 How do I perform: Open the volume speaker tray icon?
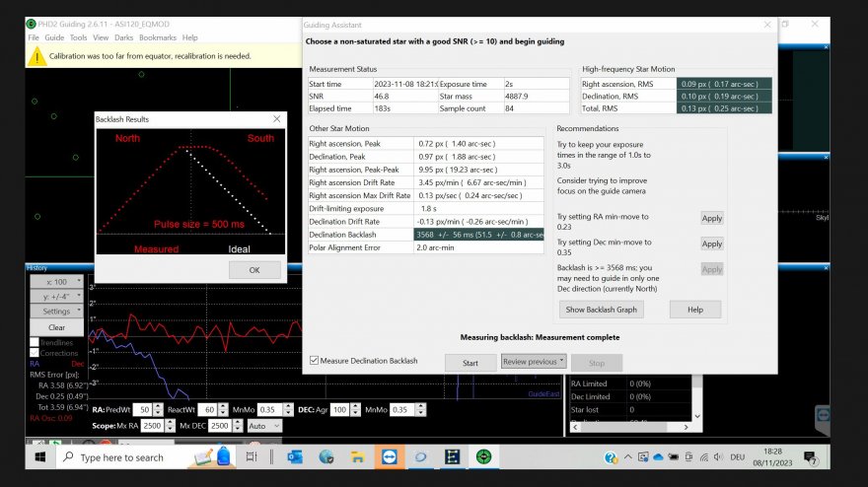pyautogui.click(x=718, y=457)
